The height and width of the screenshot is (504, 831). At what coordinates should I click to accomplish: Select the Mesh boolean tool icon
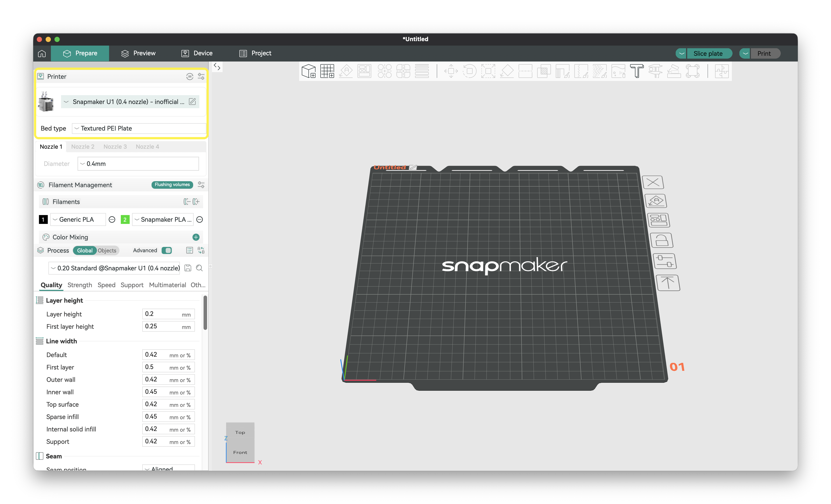point(544,71)
